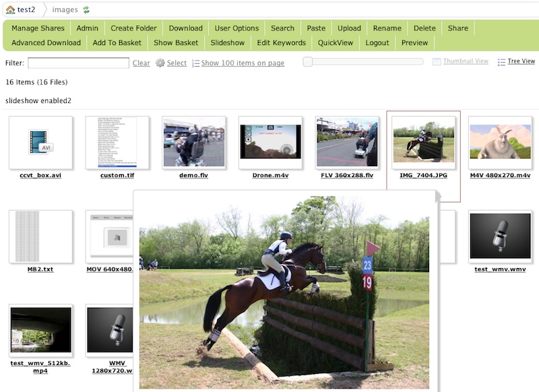Click the list icon beside Show 100 items
539x392 pixels.
tap(196, 63)
